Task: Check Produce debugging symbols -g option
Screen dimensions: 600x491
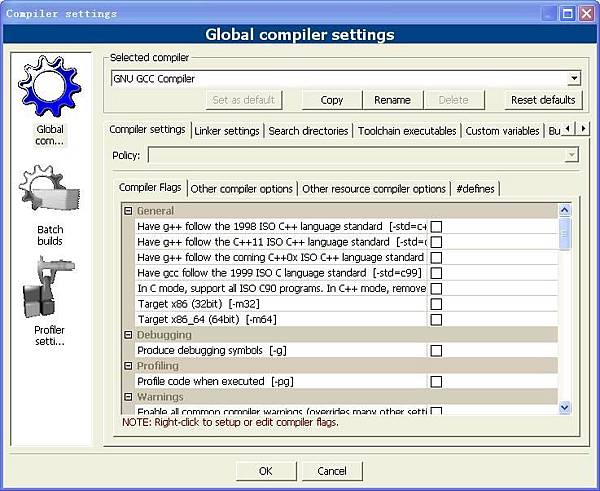Action: coord(436,351)
